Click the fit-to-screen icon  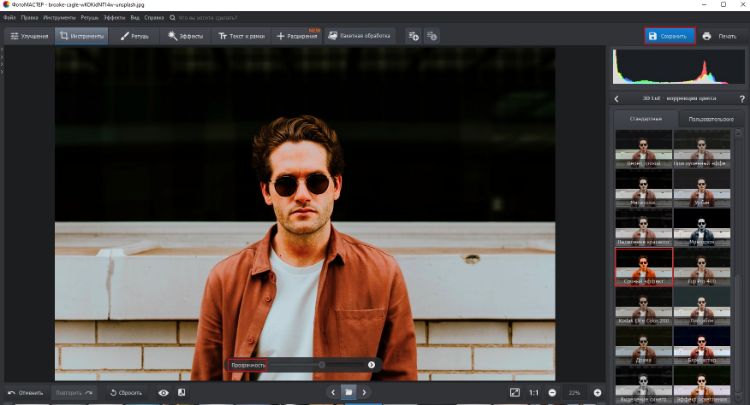(514, 393)
